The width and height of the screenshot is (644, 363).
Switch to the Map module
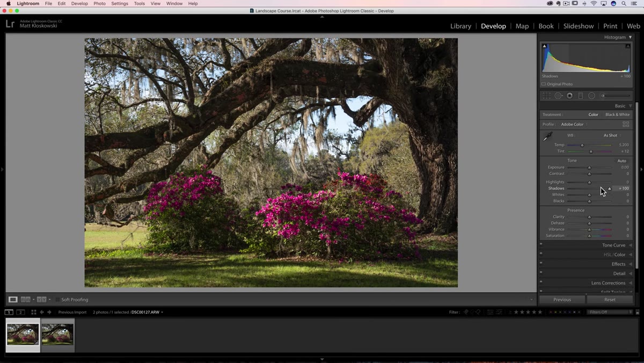522,26
